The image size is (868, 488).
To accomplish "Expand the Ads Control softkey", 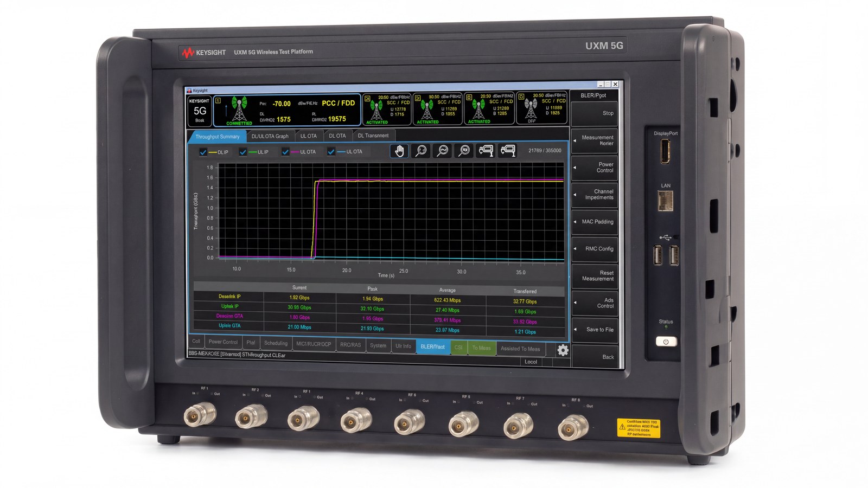I will 595,303.
